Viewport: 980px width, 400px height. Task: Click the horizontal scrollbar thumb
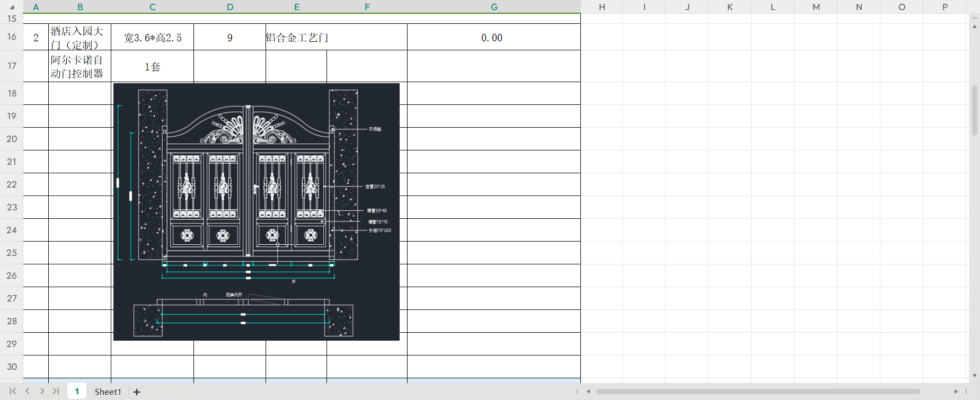tap(758, 392)
